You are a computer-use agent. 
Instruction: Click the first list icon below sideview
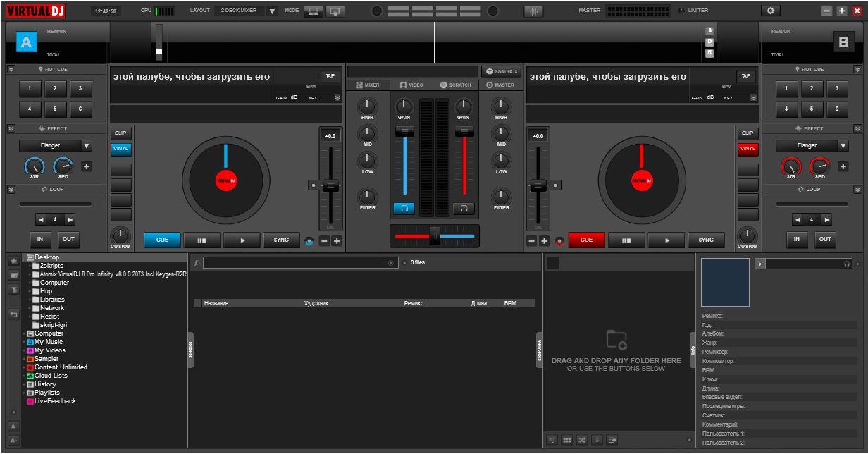[x=552, y=440]
